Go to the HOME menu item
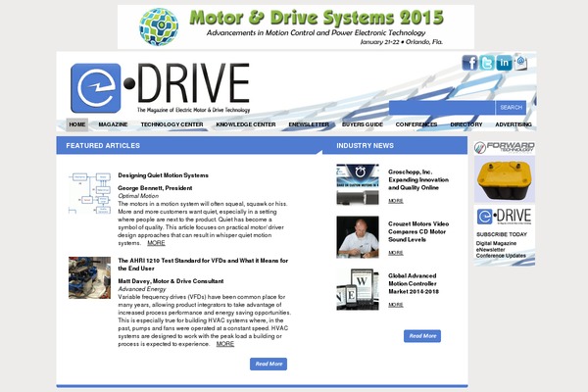This screenshot has height=392, width=588. click(x=76, y=124)
